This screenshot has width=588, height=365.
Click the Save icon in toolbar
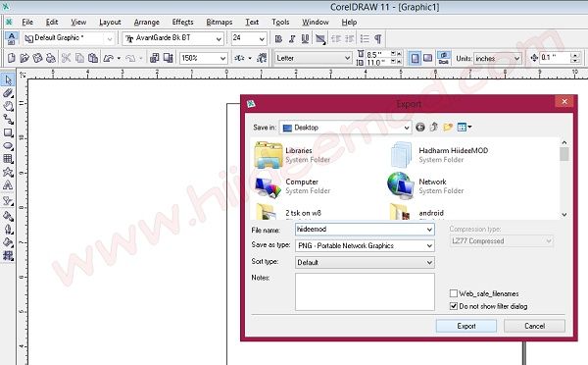pos(37,58)
